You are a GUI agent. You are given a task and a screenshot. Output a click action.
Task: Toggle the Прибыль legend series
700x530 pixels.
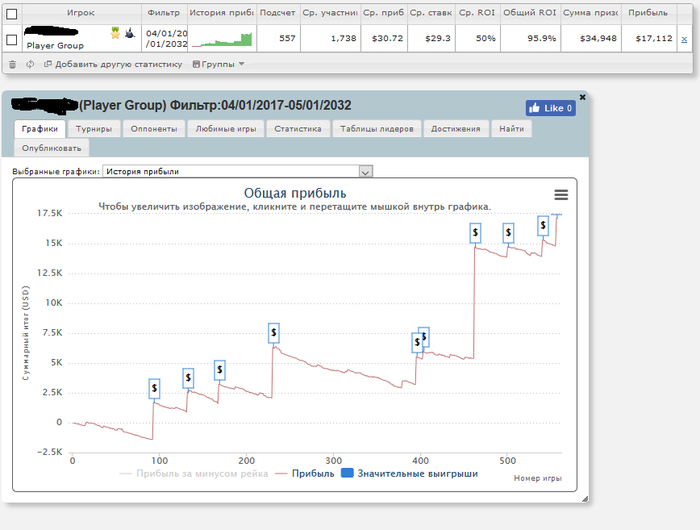(305, 474)
